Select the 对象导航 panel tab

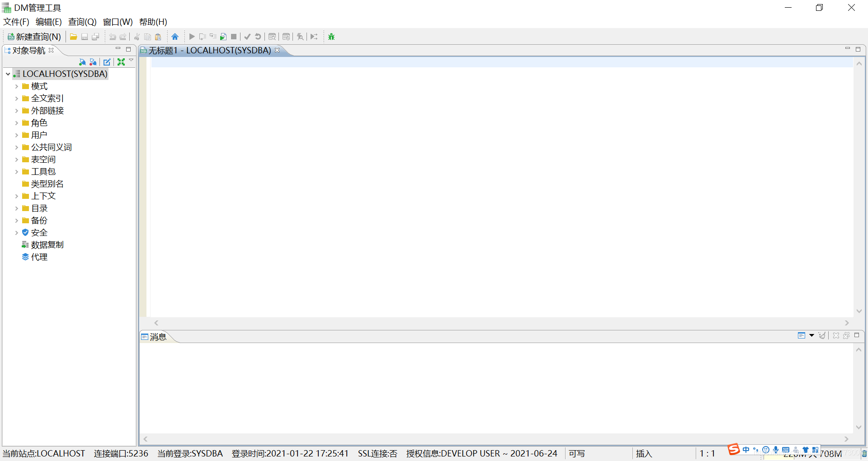[28, 50]
